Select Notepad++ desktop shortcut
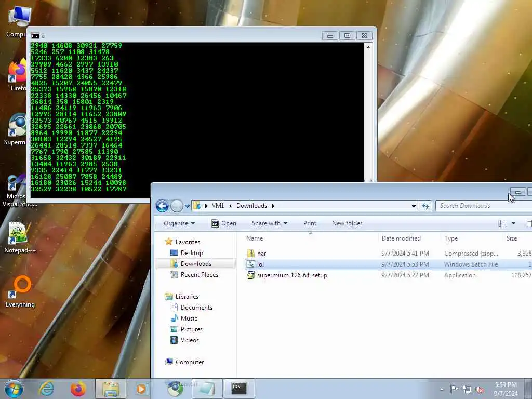Image resolution: width=532 pixels, height=399 pixels. click(x=19, y=237)
